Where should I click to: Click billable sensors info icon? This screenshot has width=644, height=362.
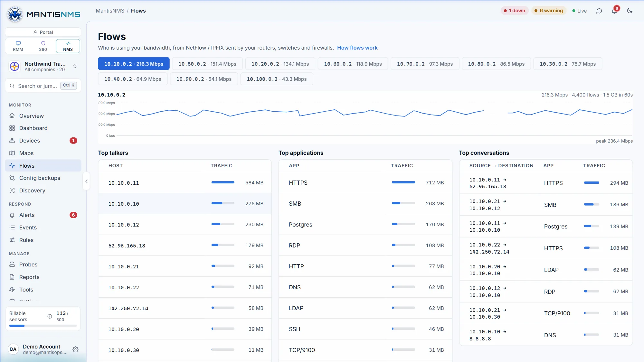pos(50,316)
